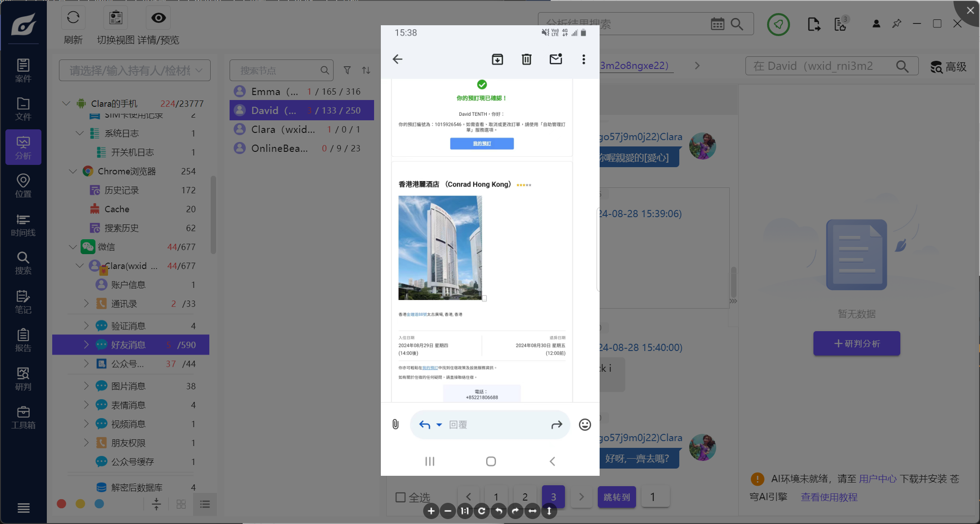Screen dimensions: 980x524
Task: Toggle the 详情/预览 eye icon
Action: pos(158,18)
